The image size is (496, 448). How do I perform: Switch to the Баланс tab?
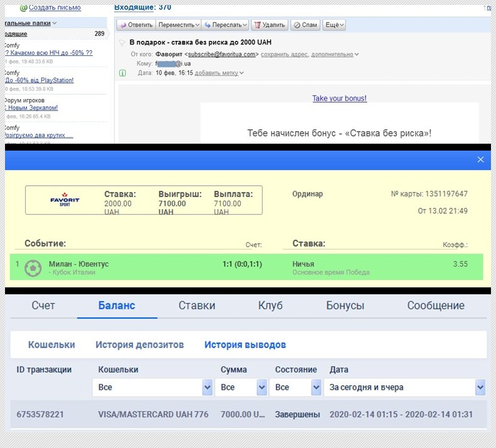[117, 306]
